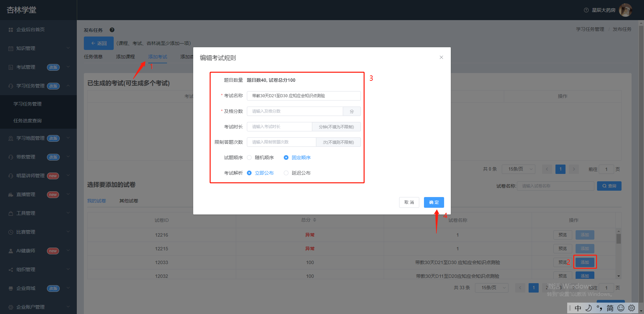Click the 直播管理 sidebar icon

click(11, 195)
